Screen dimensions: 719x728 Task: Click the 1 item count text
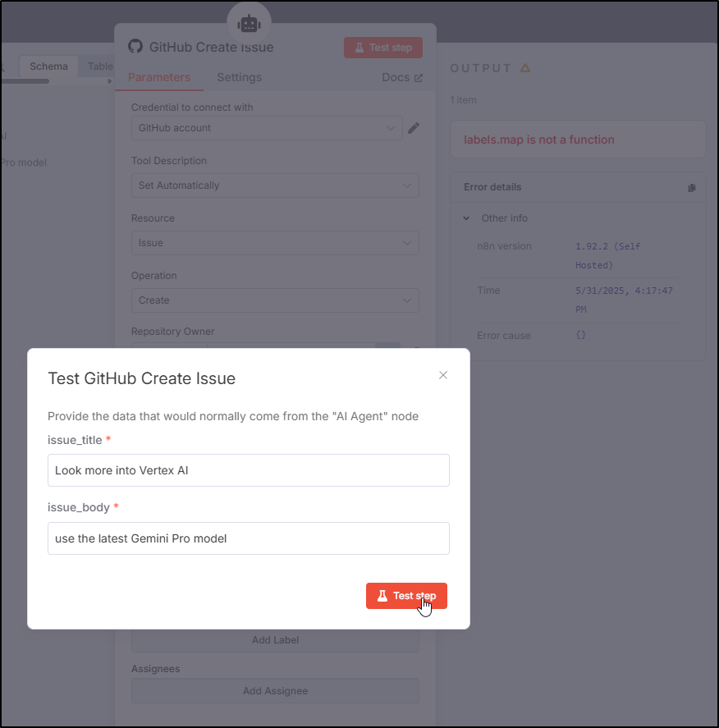[463, 100]
